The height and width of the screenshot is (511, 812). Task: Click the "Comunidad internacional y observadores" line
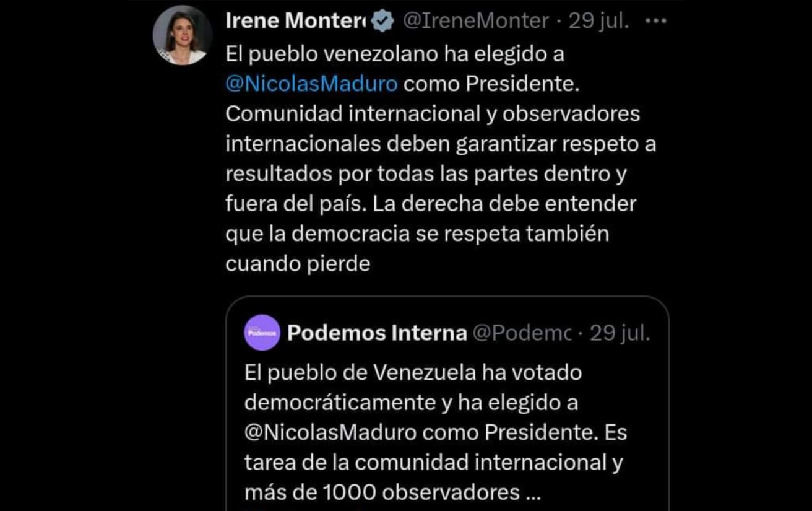point(433,114)
